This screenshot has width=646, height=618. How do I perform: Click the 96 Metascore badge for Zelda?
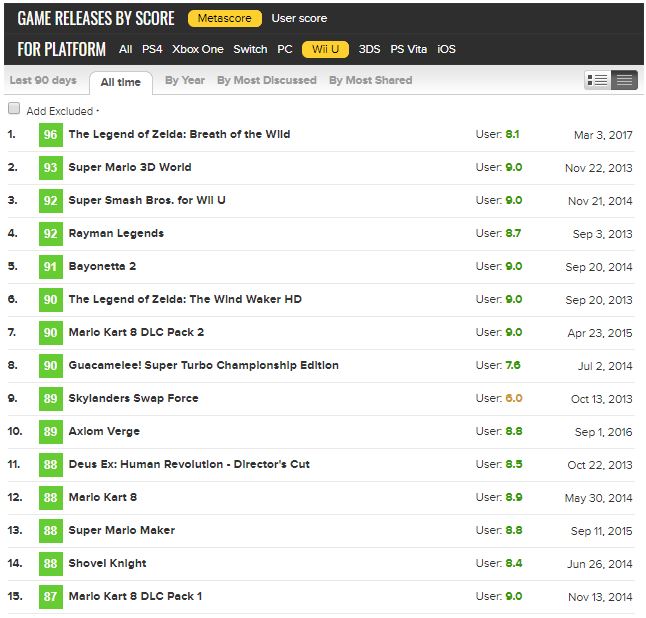50,134
